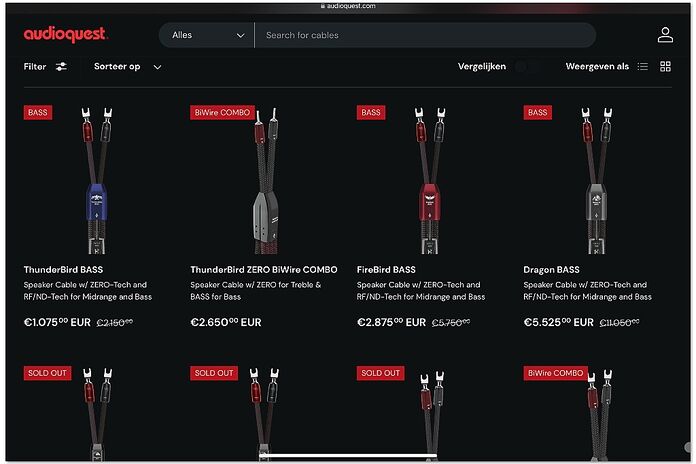Switch to grid view icon
Screen dimensions: 696x464
click(x=665, y=67)
